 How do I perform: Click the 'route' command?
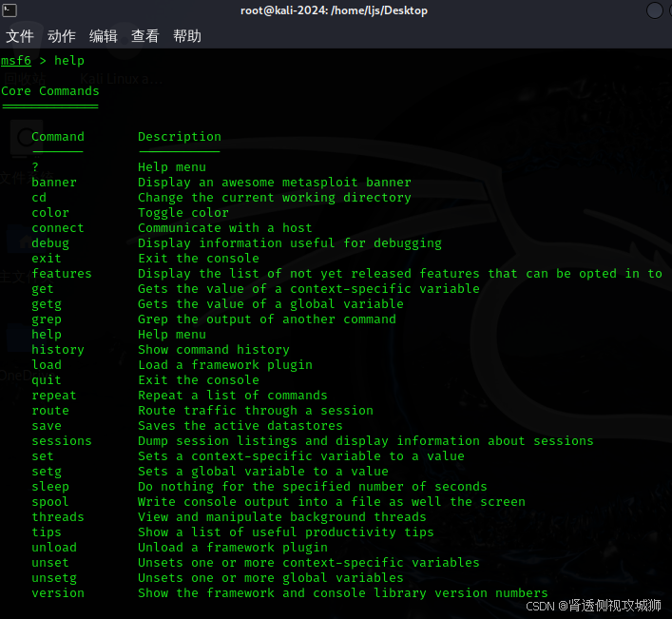pyautogui.click(x=50, y=410)
